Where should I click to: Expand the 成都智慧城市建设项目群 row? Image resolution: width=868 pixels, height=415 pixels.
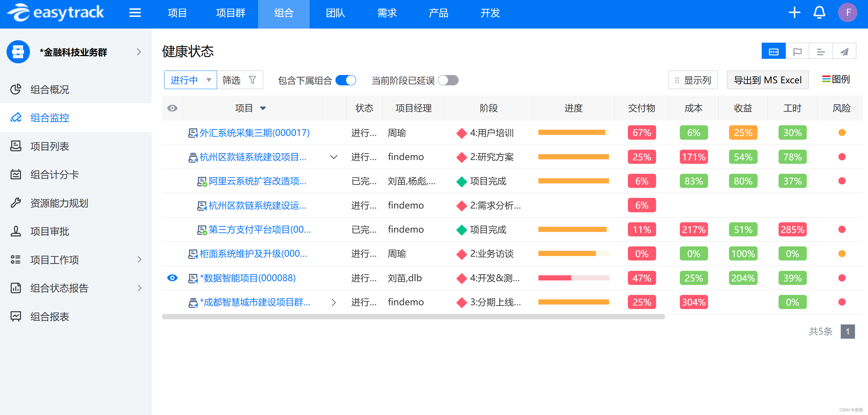[334, 302]
